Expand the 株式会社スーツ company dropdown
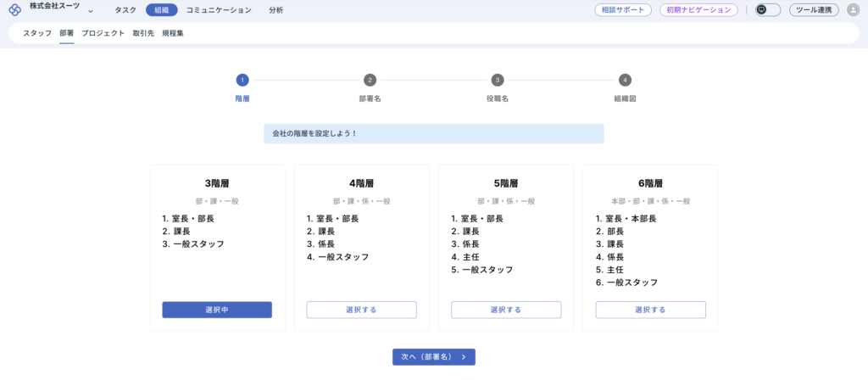 91,11
